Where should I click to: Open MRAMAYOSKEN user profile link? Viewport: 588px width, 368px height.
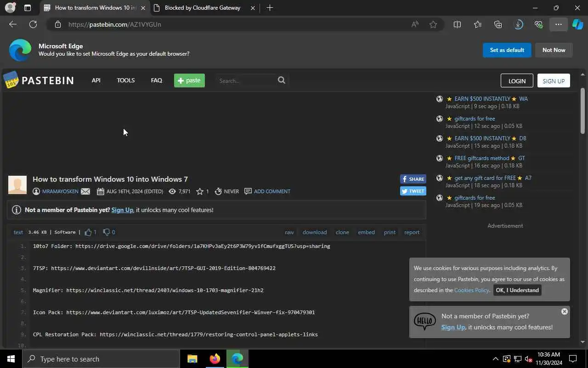[x=60, y=191]
